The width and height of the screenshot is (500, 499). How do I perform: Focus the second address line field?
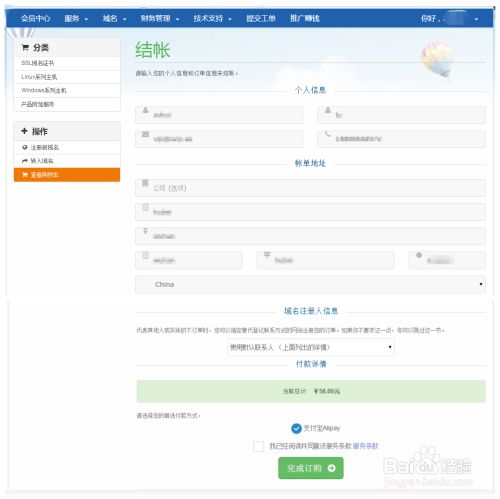(310, 236)
